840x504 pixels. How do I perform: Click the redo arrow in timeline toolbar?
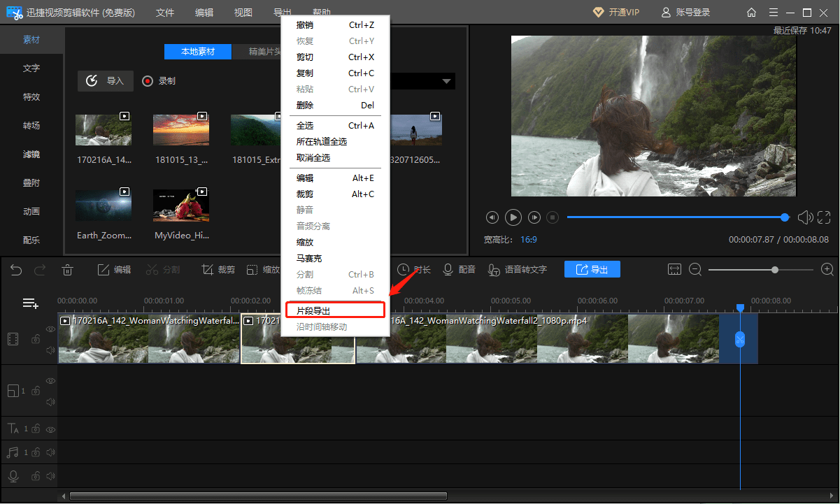point(40,270)
